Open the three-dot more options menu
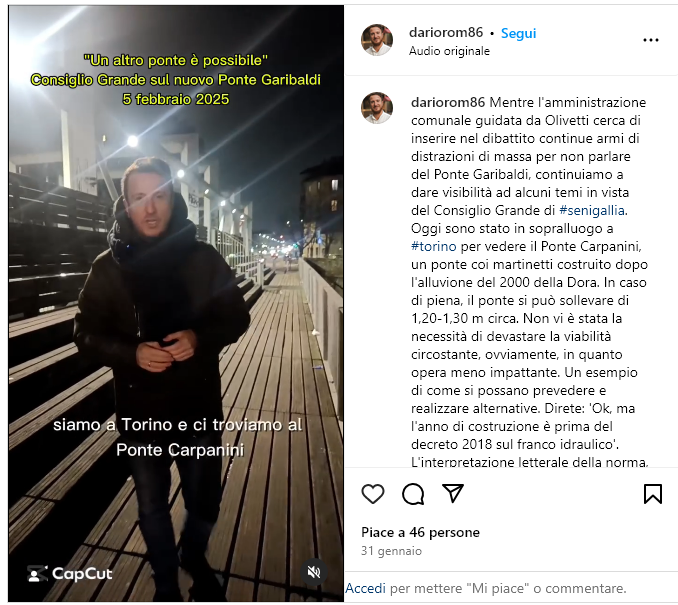 tap(651, 40)
